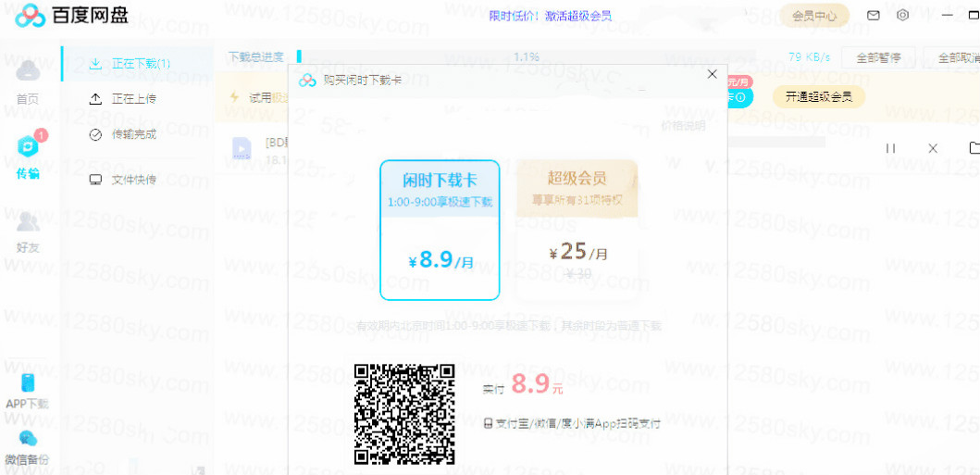
Task: Open the 好友 friends sidebar icon
Action: coord(28,222)
